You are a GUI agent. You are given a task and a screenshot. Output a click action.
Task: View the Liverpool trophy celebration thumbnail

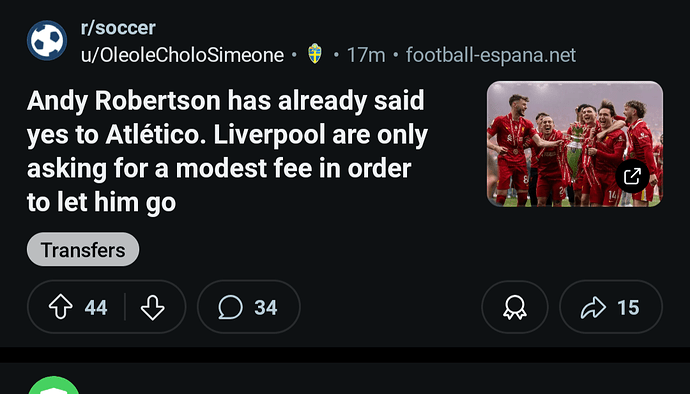[575, 144]
